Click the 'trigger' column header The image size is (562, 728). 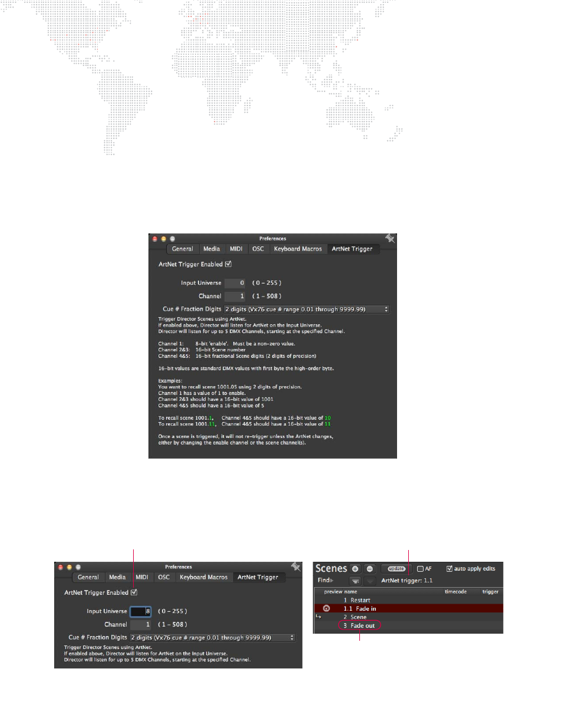tap(490, 592)
